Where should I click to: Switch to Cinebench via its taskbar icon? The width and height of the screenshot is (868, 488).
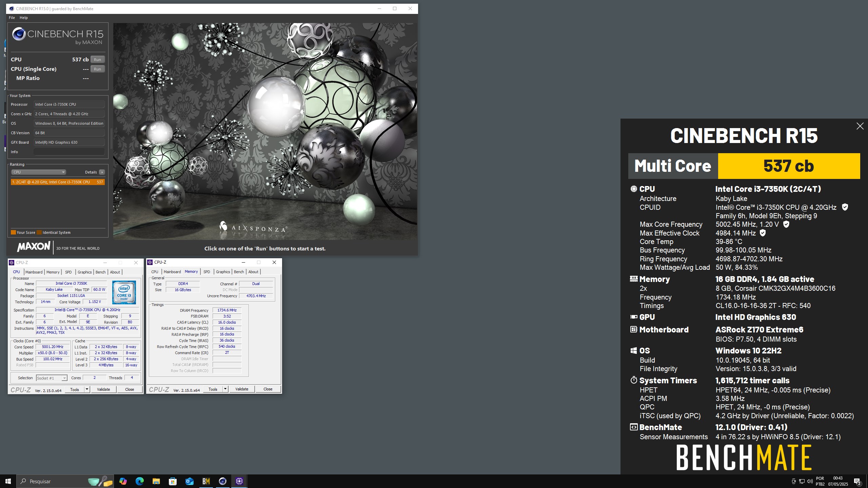[x=222, y=481]
